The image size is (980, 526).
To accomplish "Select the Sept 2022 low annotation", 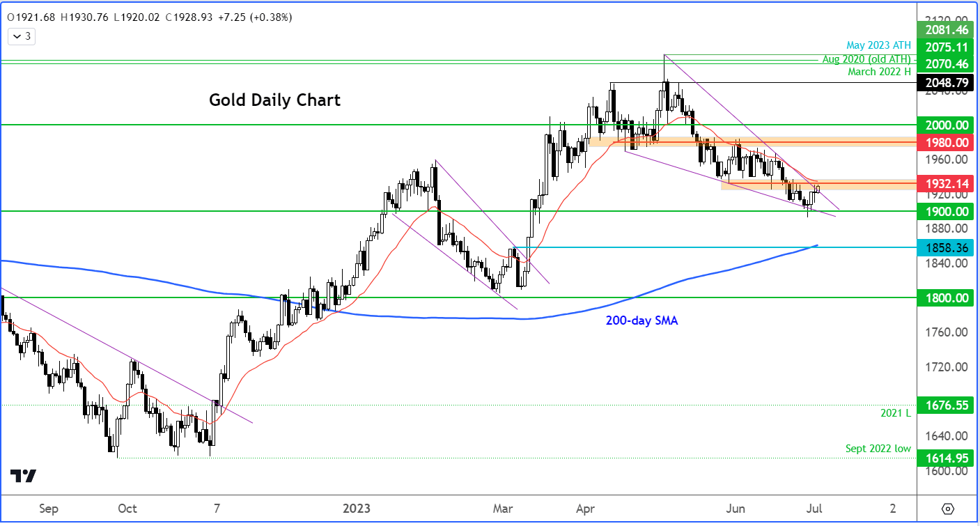I will pyautogui.click(x=878, y=449).
